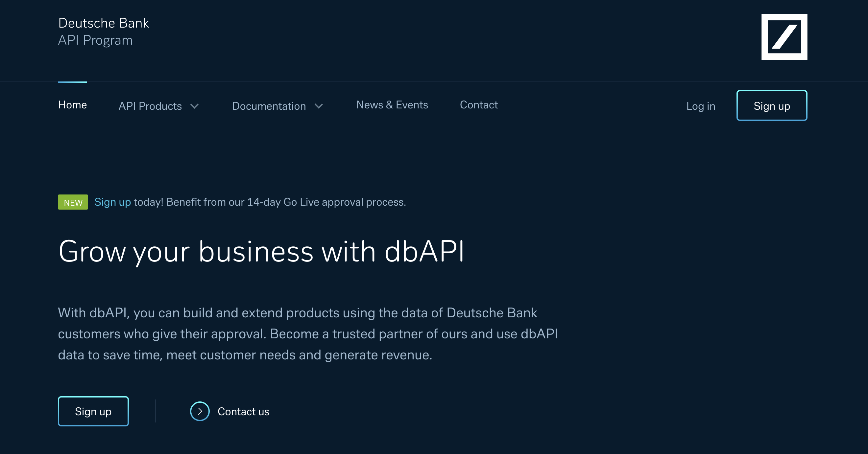The height and width of the screenshot is (454, 868).
Task: Click the paragraph starting 'With dbAPI, you can build'
Action: coord(308,334)
